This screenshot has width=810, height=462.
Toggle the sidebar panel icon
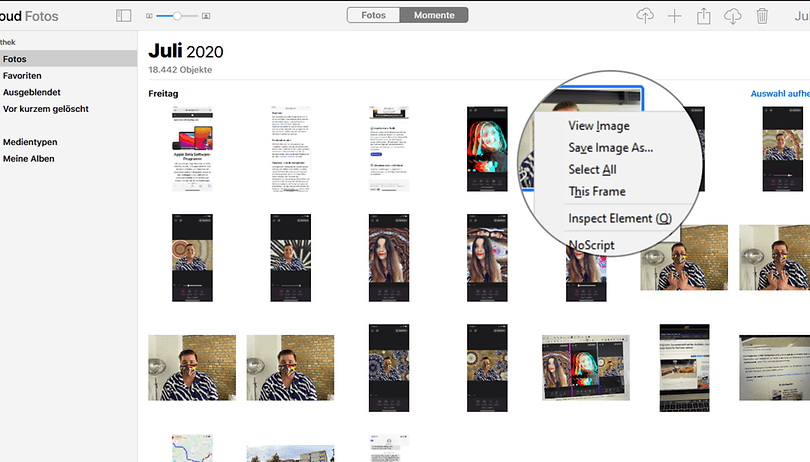click(x=123, y=16)
